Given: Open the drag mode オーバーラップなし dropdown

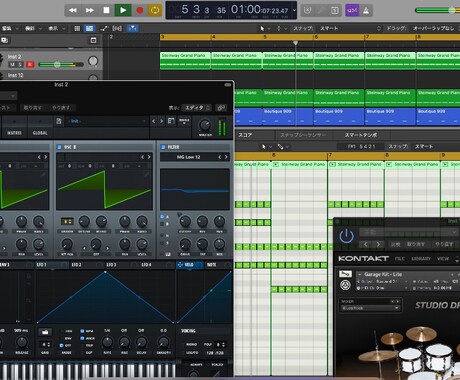Looking at the screenshot, I should click(x=435, y=29).
